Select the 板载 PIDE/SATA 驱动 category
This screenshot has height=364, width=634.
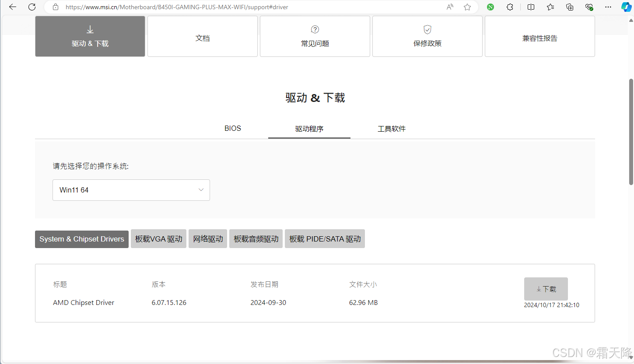pos(325,239)
